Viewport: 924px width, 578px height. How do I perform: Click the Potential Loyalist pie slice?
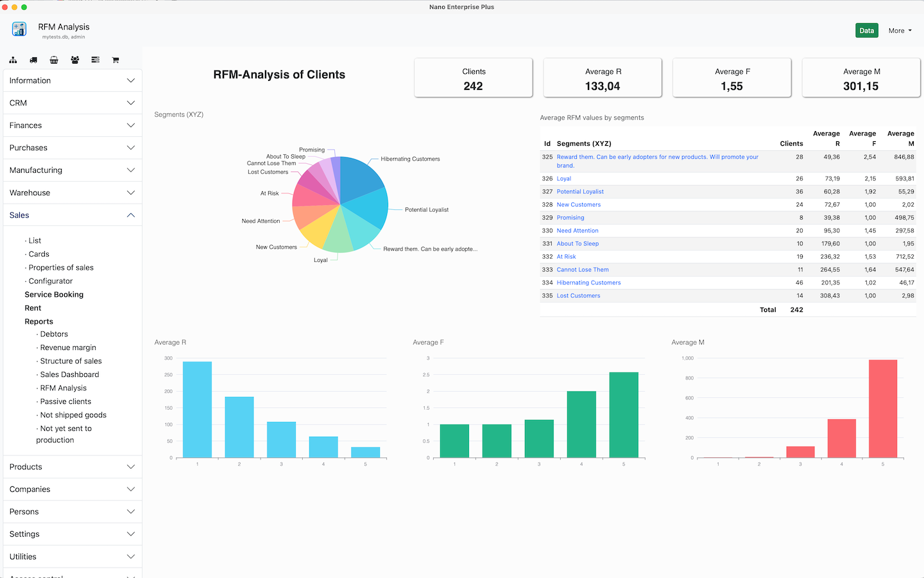point(369,209)
